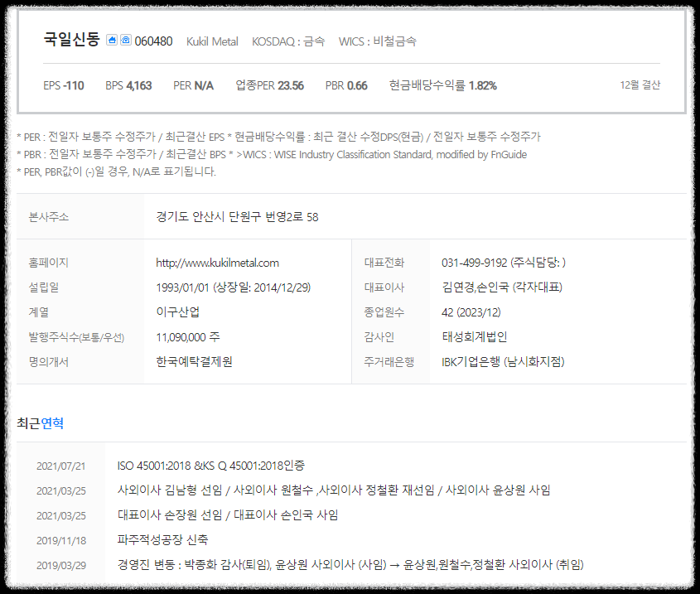
Task: Click the 종업원수 value 42 (2023/12)
Action: tap(471, 312)
